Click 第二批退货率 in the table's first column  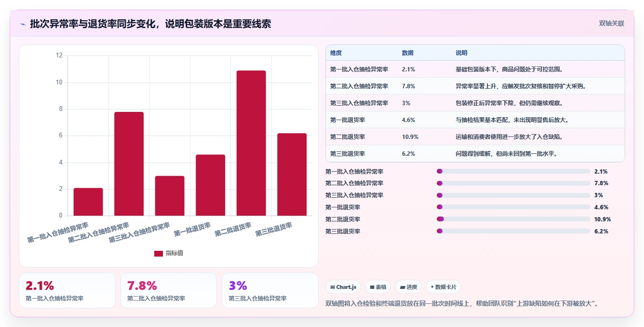click(348, 137)
